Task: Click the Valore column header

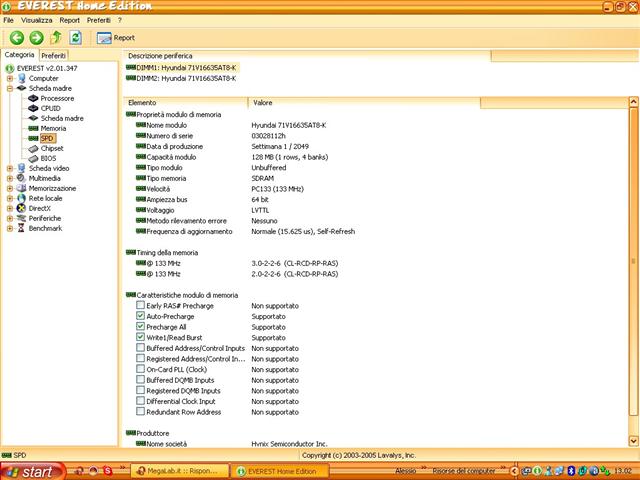Action: (364, 103)
